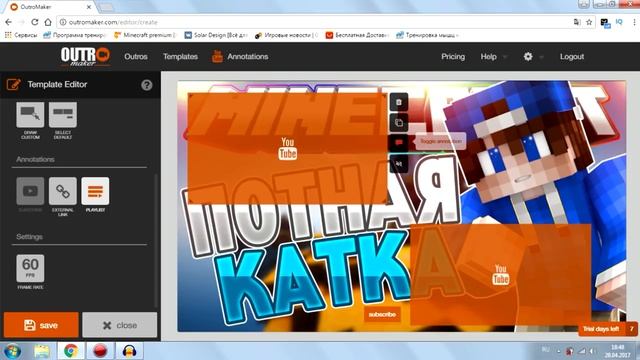Toggle annotation on the selected box
The height and width of the screenshot is (360, 640).
pos(399,142)
